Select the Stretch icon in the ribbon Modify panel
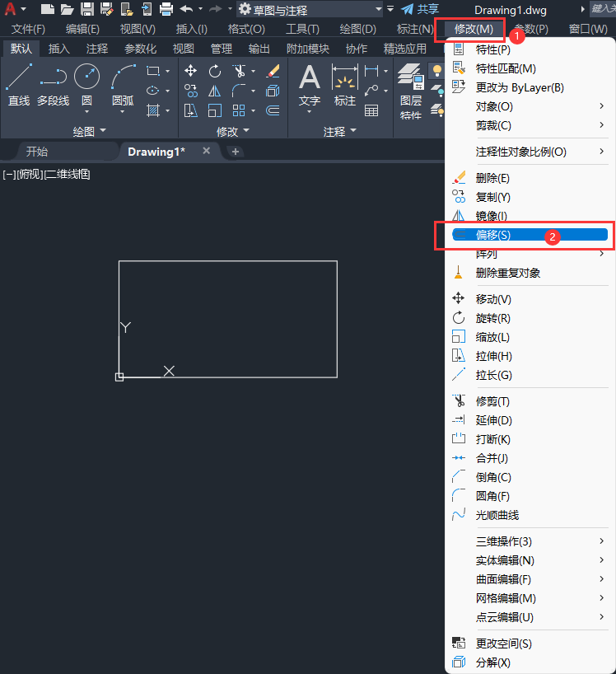This screenshot has height=674, width=616. [191, 110]
